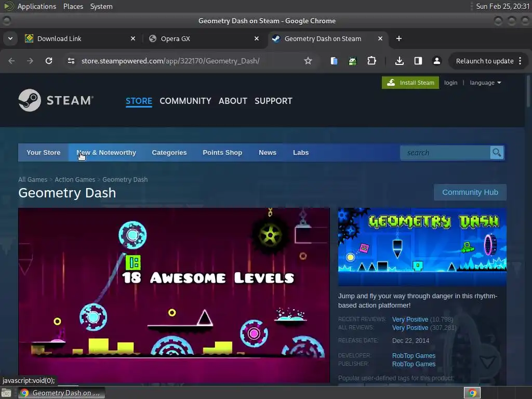Image resolution: width=532 pixels, height=399 pixels.
Task: Click the 18 Awesome Levels trailer video
Action: click(x=174, y=295)
